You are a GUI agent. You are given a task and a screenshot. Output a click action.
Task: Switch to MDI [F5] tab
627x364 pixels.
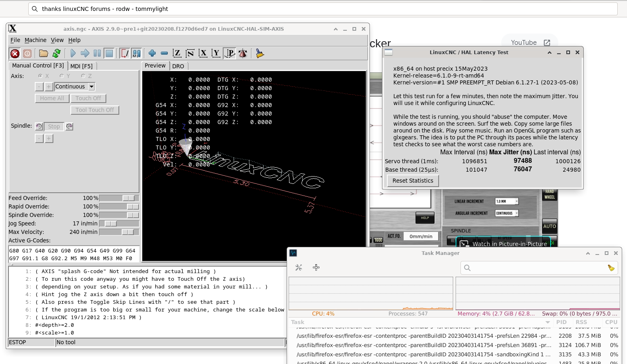pos(82,66)
